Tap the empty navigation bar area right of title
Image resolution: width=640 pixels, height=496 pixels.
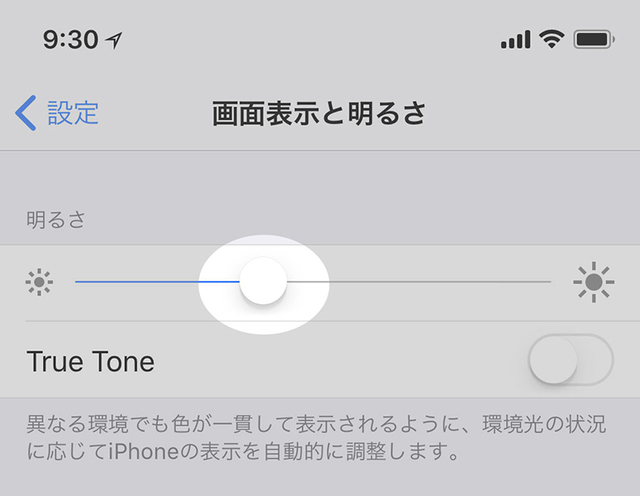531,113
